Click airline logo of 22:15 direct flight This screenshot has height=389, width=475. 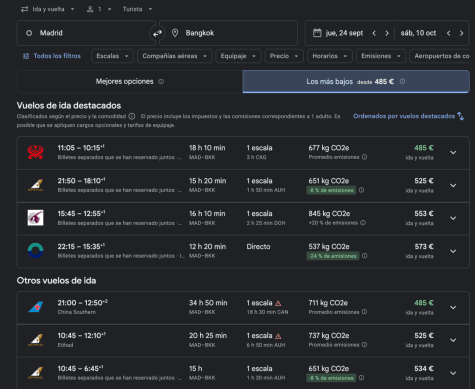click(x=35, y=251)
